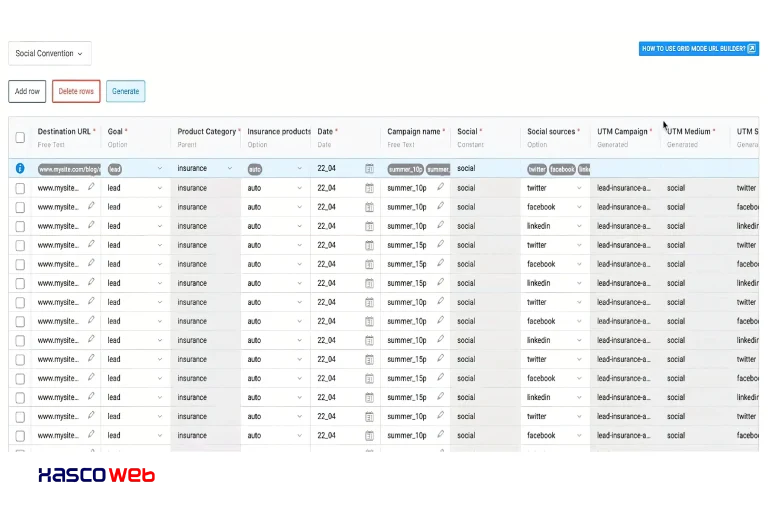This screenshot has width=768, height=506.
Task: Edit campaign name pencil in first summer_15p facebook row
Action: [x=440, y=263]
